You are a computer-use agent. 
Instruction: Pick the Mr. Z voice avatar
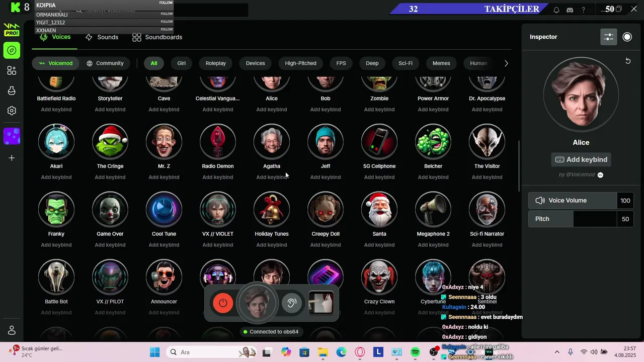click(164, 142)
